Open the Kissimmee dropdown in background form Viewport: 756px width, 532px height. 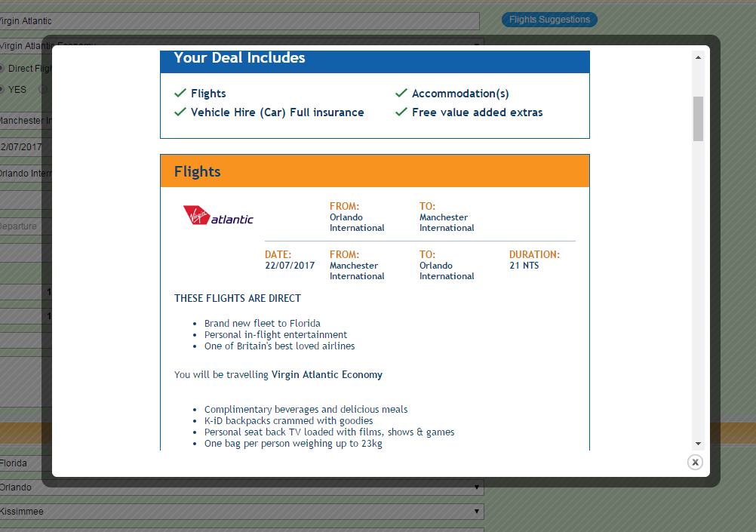point(241,512)
